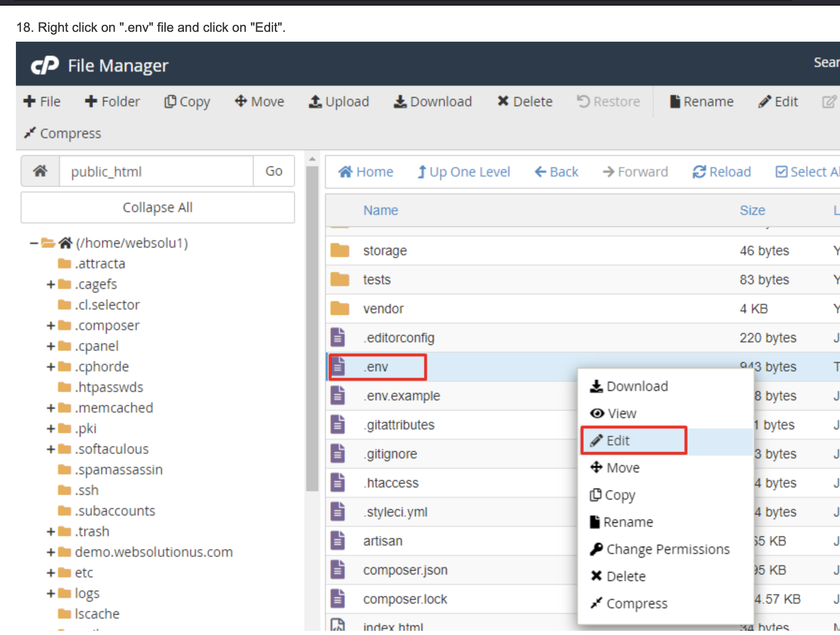Open the Upload tool
The width and height of the screenshot is (840, 635).
[x=339, y=102]
